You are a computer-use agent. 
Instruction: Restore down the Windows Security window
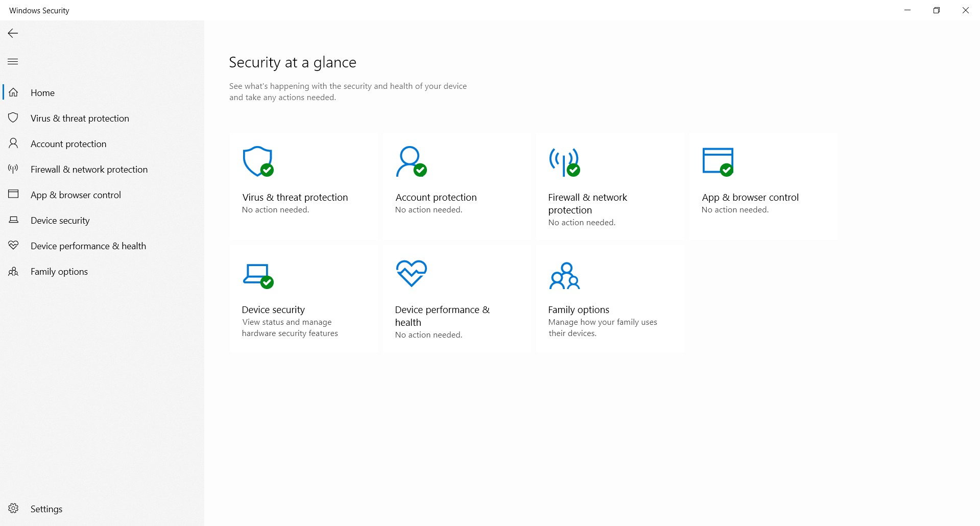[937, 10]
